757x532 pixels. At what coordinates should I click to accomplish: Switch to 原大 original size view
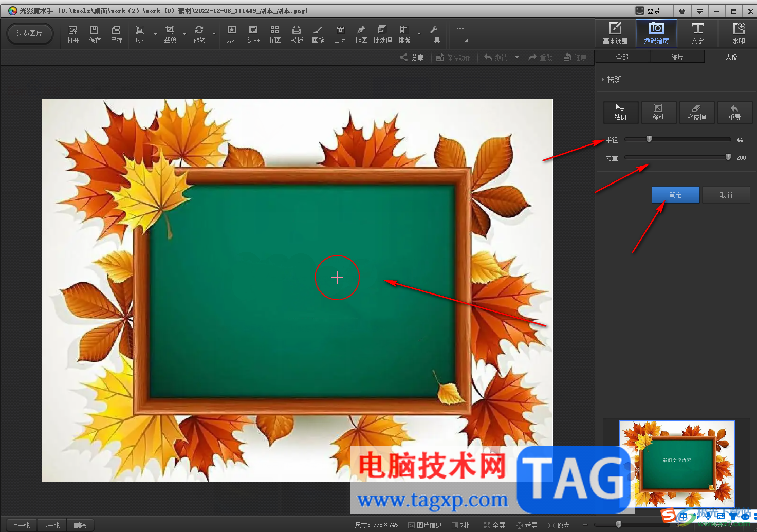coord(559,525)
